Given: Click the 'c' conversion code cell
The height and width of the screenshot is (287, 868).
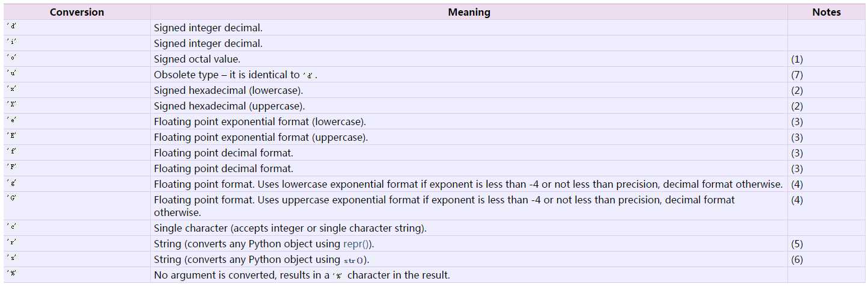Looking at the screenshot, I should 11,228.
